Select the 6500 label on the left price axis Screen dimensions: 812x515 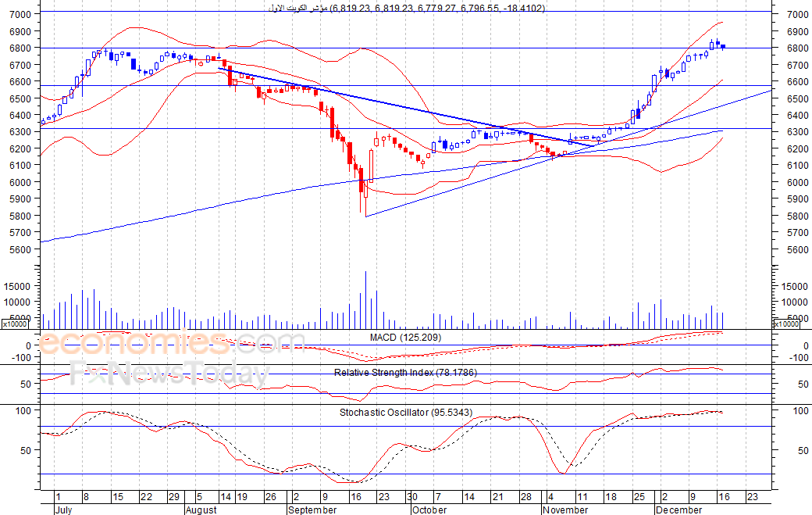[x=20, y=98]
